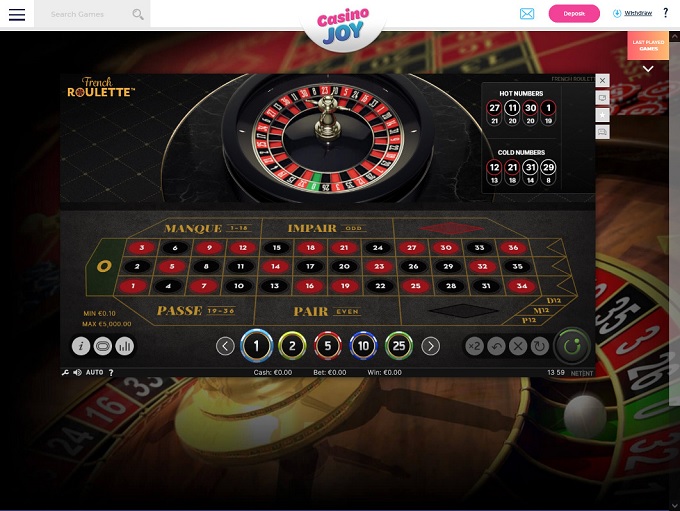Image resolution: width=680 pixels, height=511 pixels.
Task: Add game to favorites star
Action: [602, 115]
